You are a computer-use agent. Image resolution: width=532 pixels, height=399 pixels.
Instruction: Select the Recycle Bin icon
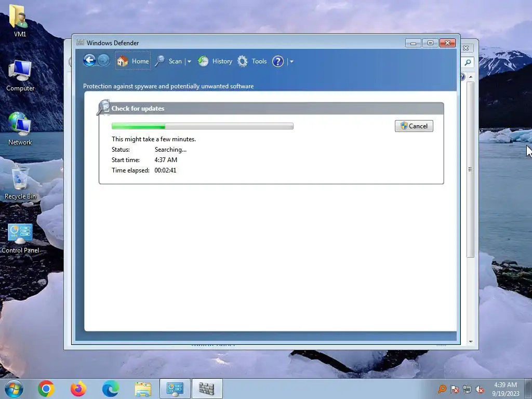[x=20, y=182]
